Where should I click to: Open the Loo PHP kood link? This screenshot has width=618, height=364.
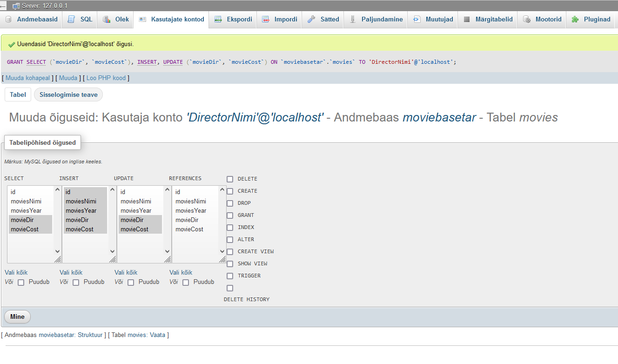pyautogui.click(x=106, y=78)
